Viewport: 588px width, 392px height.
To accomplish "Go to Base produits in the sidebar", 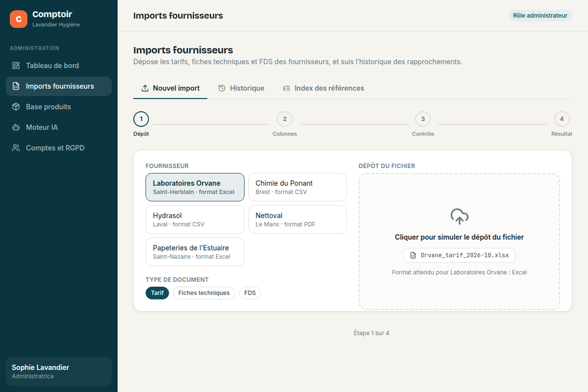I will coord(59,107).
